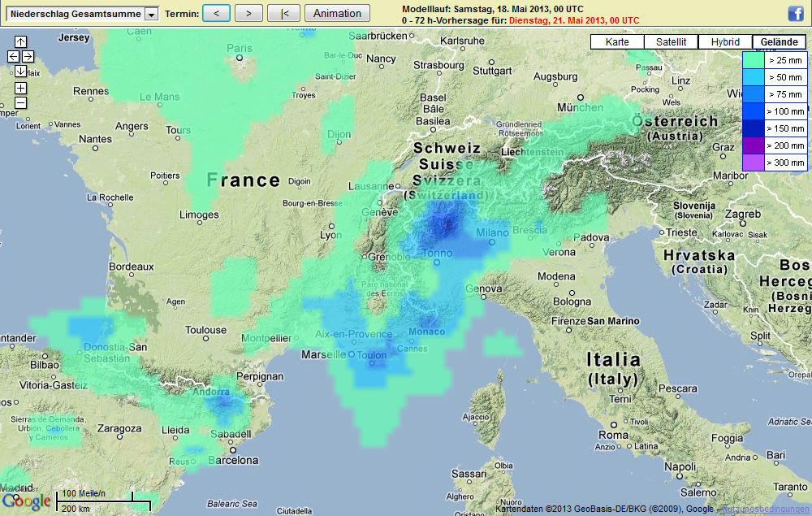Switch map type to Satellit
This screenshot has height=516, width=812.
[x=672, y=42]
